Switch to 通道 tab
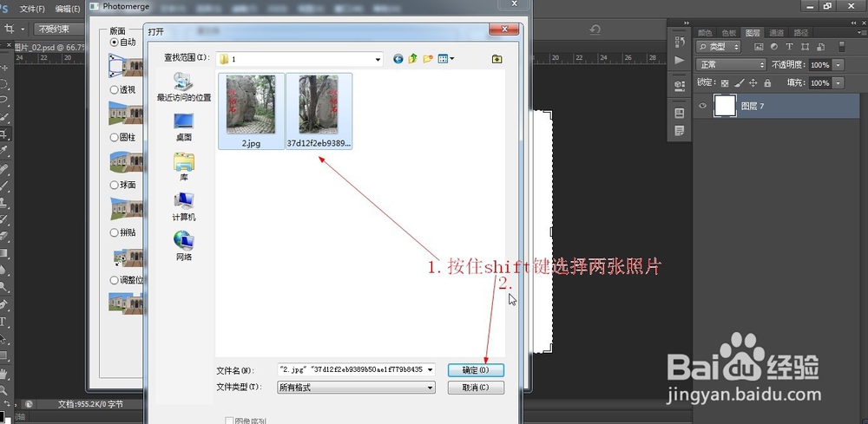 point(777,33)
